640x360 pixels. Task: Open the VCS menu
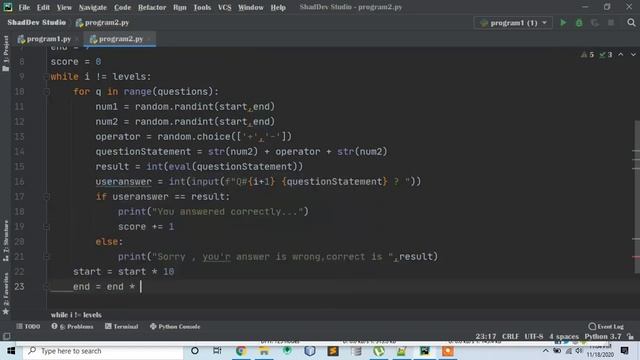[224, 7]
